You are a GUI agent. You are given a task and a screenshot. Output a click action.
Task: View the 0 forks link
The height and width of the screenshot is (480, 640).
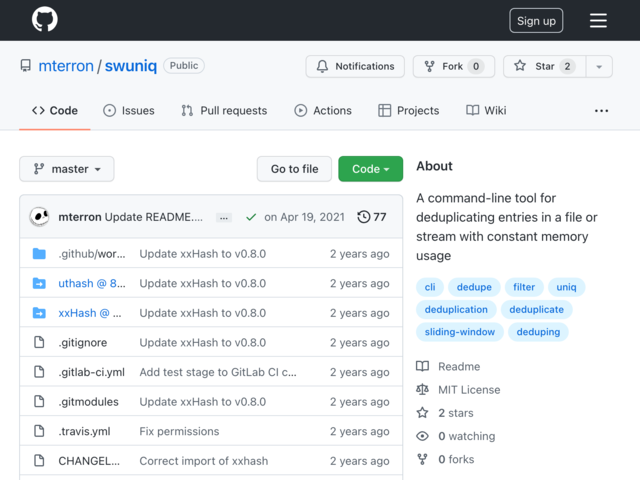pyautogui.click(x=445, y=460)
